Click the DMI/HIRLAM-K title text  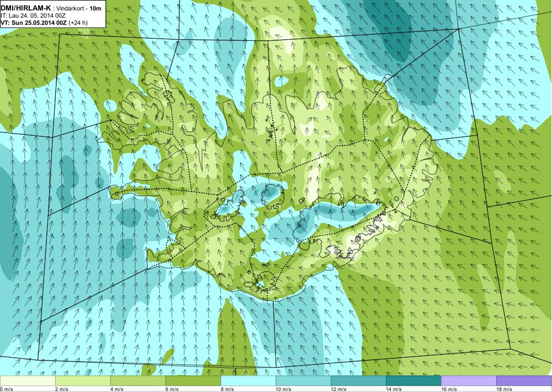26,8
